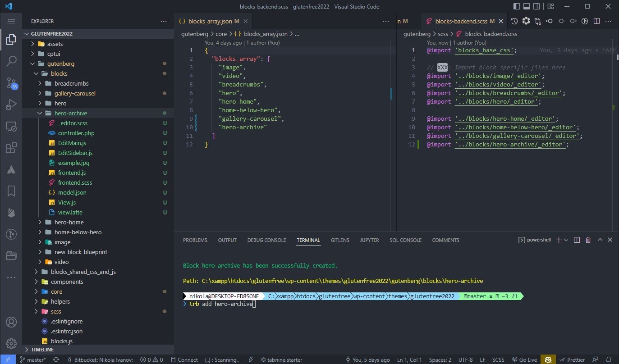Open More Actions for blocks_array.json editor group
This screenshot has height=364, width=619.
(x=386, y=21)
